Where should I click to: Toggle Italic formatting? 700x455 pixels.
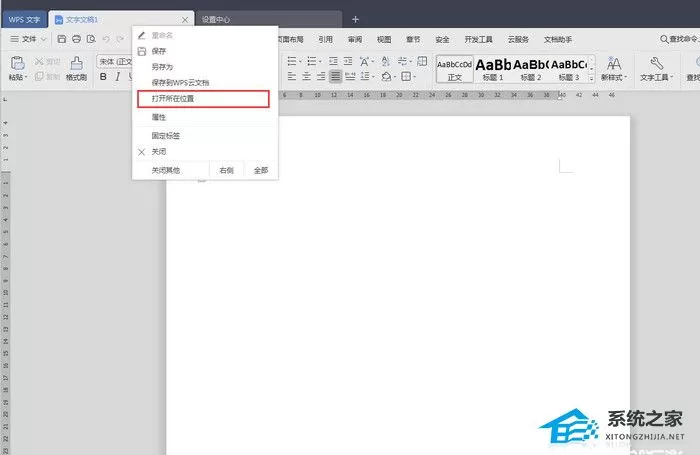click(x=117, y=77)
